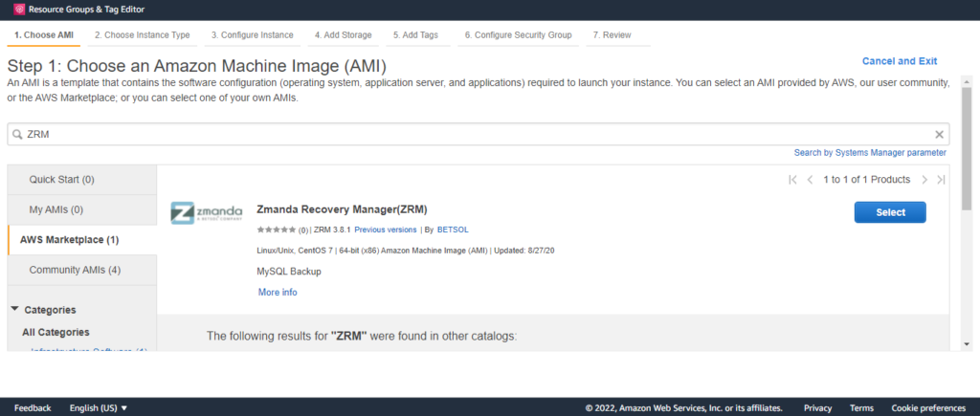Open the English (US) language dropdown
Viewport: 980px width, 416px height.
click(x=99, y=408)
